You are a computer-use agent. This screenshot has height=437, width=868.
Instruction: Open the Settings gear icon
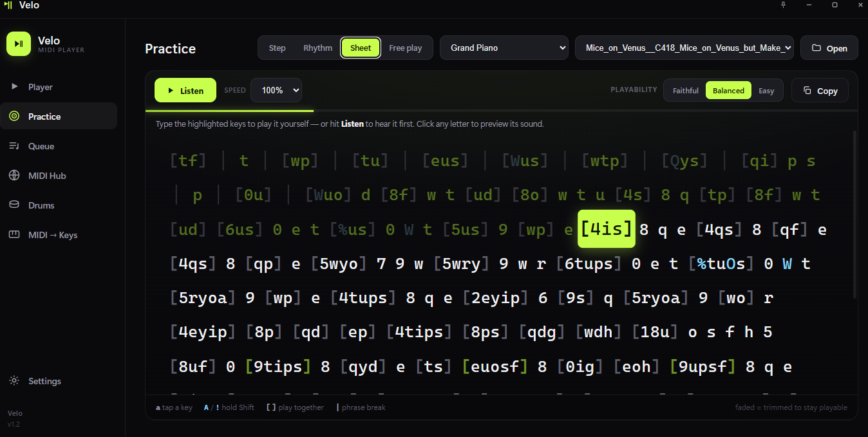coord(14,381)
